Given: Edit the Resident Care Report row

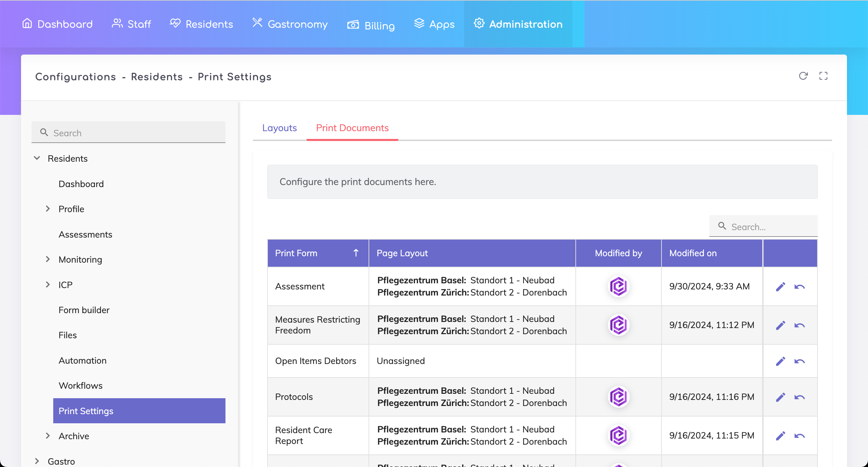Looking at the screenshot, I should (x=781, y=436).
